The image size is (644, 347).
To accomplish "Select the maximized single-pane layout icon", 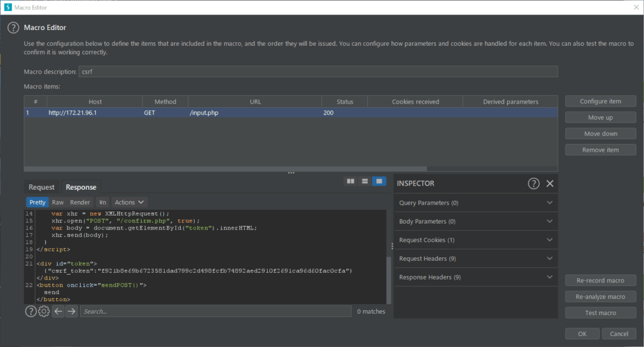I will pos(379,181).
